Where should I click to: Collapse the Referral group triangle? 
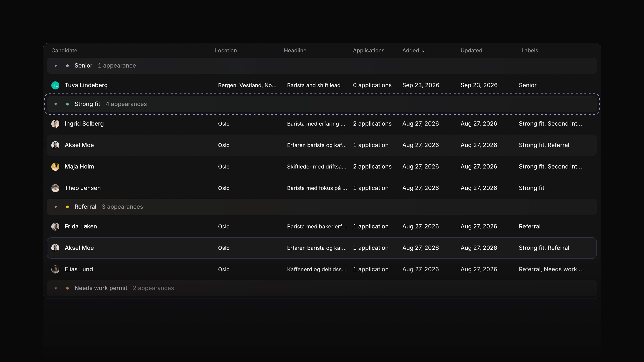click(56, 207)
